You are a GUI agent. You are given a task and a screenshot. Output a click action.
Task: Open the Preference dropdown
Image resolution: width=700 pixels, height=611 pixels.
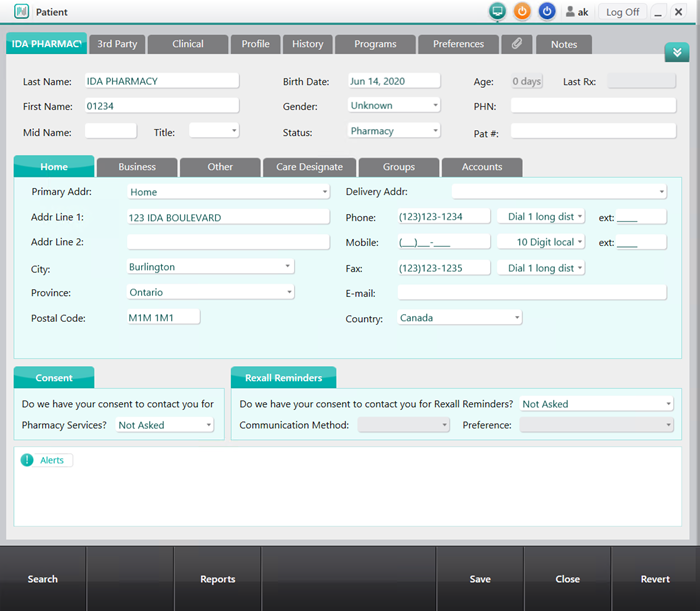[x=596, y=425]
